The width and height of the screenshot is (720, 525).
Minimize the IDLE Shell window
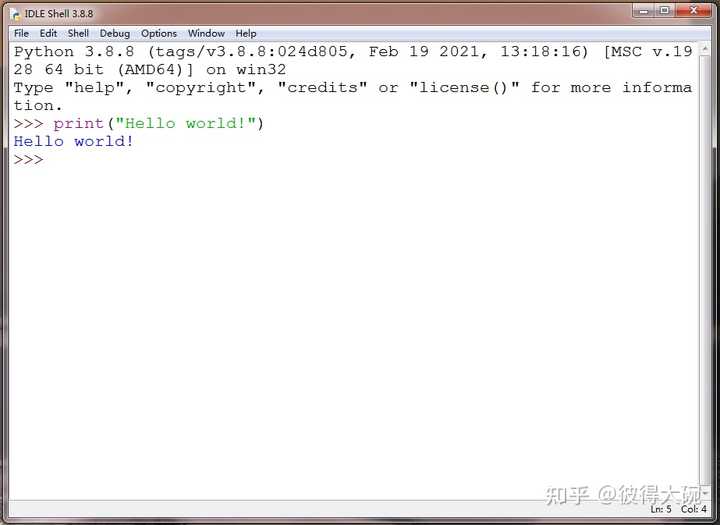pos(644,11)
